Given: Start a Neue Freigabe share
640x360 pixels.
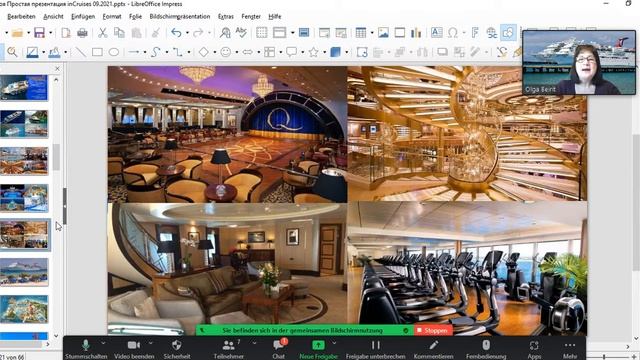Looking at the screenshot, I should coord(318,349).
